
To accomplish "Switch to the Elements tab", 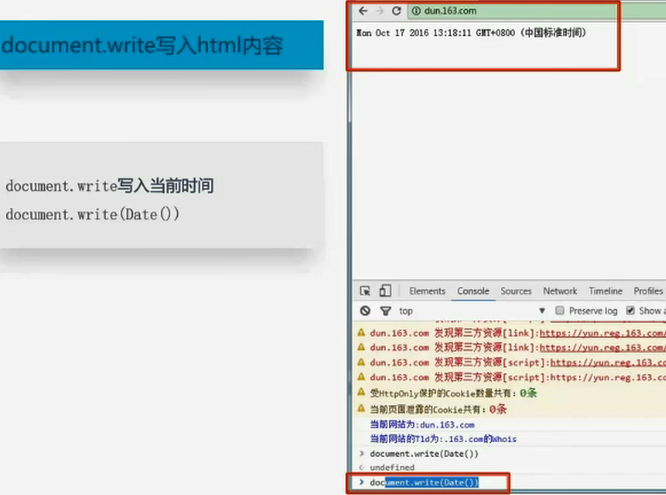I will pos(427,291).
